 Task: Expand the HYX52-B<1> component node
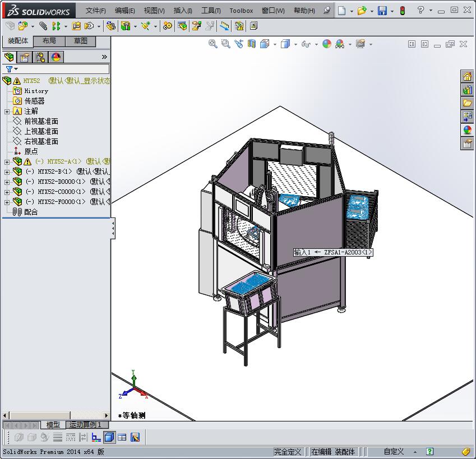click(x=7, y=172)
